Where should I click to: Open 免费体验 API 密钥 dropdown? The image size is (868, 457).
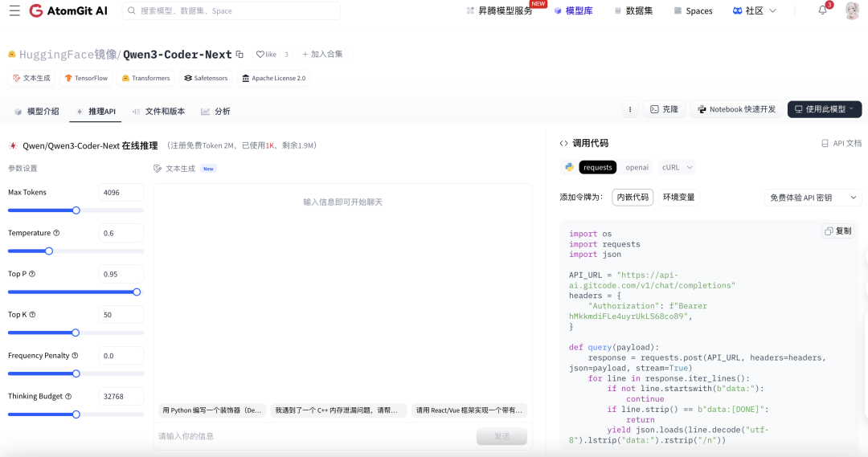point(813,198)
